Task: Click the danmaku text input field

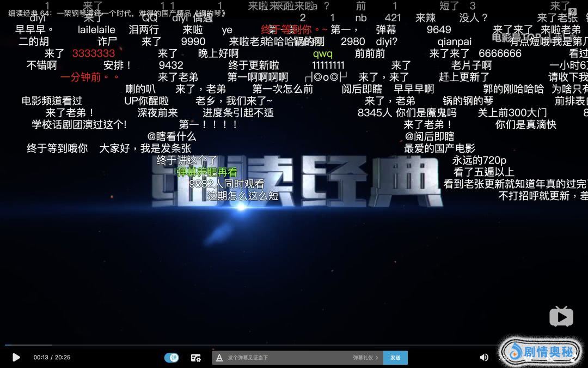Action: [x=283, y=358]
